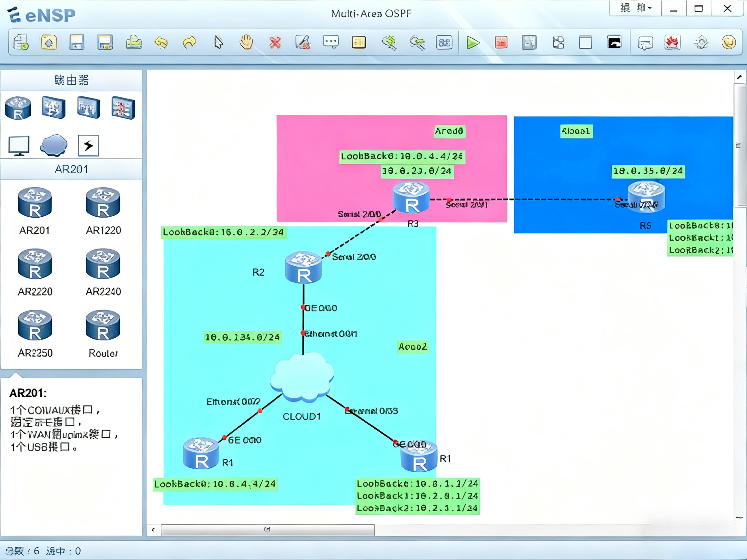Select the Hand pan tool
The width and height of the screenshot is (747, 560).
246,42
